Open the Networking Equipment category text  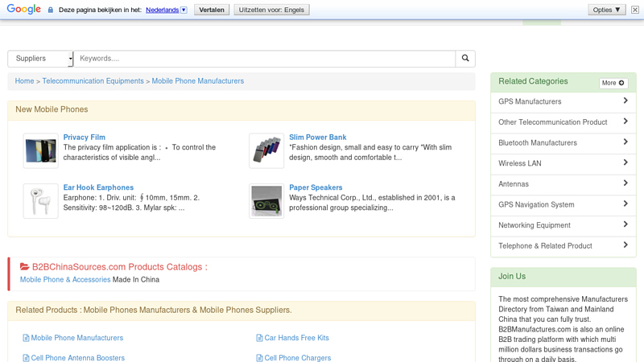(x=534, y=225)
